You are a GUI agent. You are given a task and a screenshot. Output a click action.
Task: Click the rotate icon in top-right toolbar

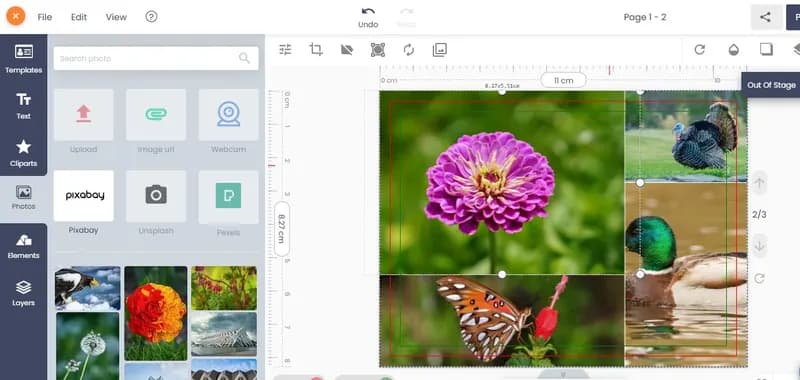tap(699, 49)
